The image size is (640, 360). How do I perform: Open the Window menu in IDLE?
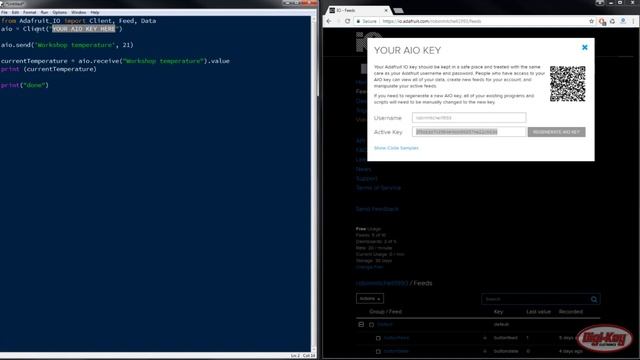pos(78,13)
